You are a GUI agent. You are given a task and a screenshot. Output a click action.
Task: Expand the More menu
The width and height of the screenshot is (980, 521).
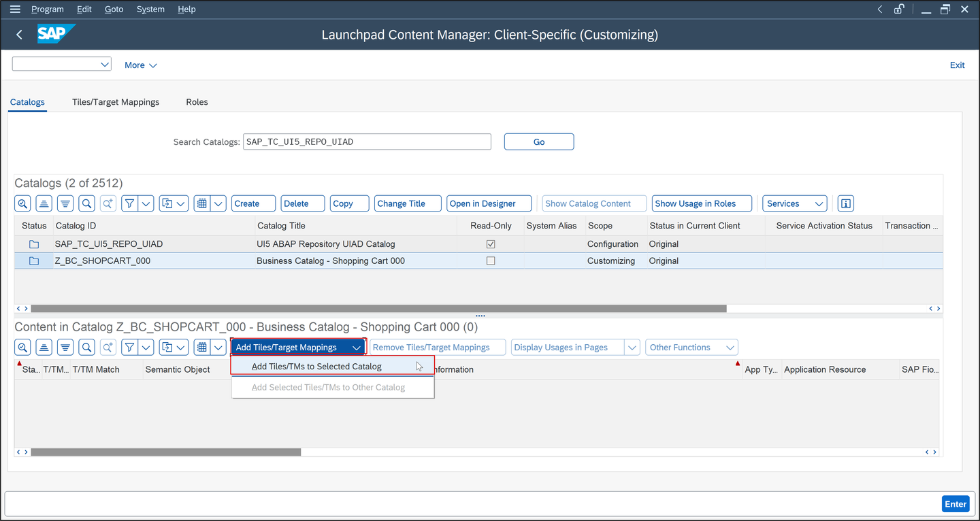point(141,65)
